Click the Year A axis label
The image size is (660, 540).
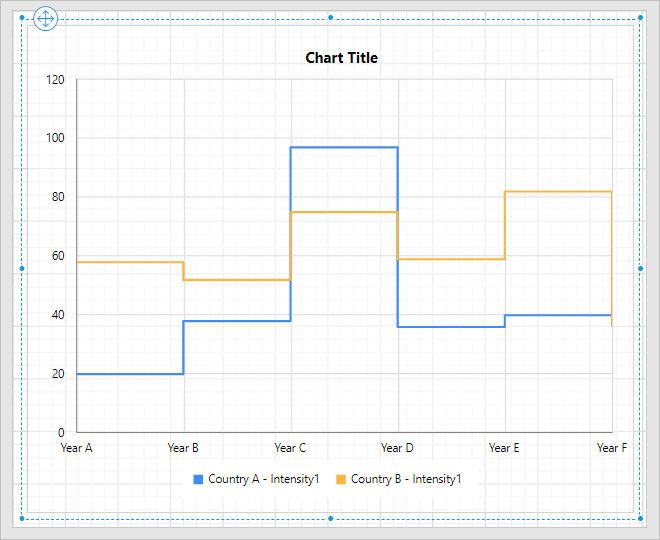pyautogui.click(x=76, y=448)
